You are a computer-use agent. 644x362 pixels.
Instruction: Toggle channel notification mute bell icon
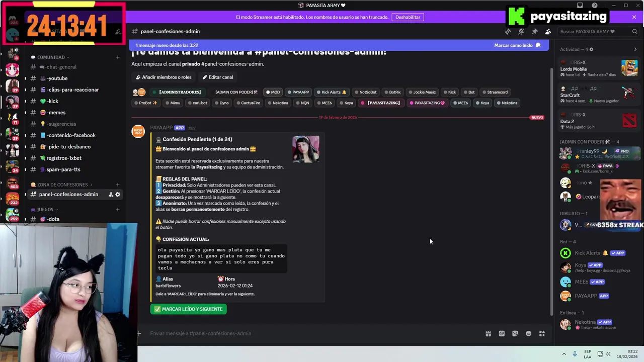pos(521,31)
